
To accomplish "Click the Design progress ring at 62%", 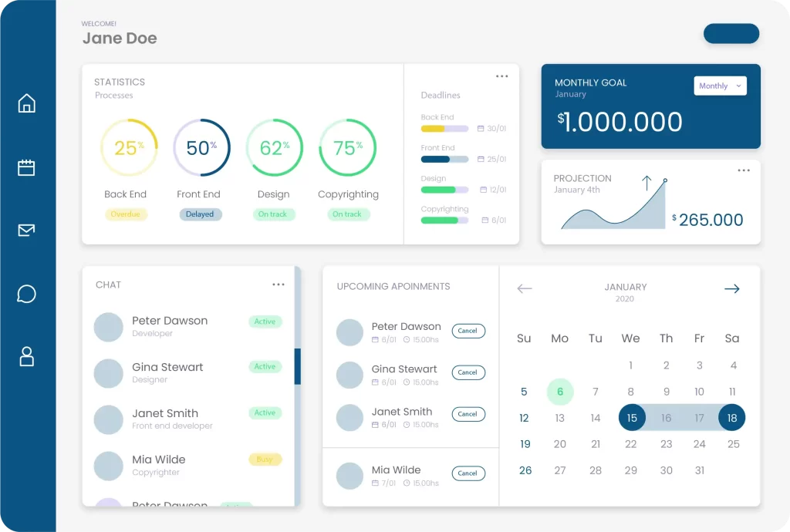I will [x=274, y=147].
